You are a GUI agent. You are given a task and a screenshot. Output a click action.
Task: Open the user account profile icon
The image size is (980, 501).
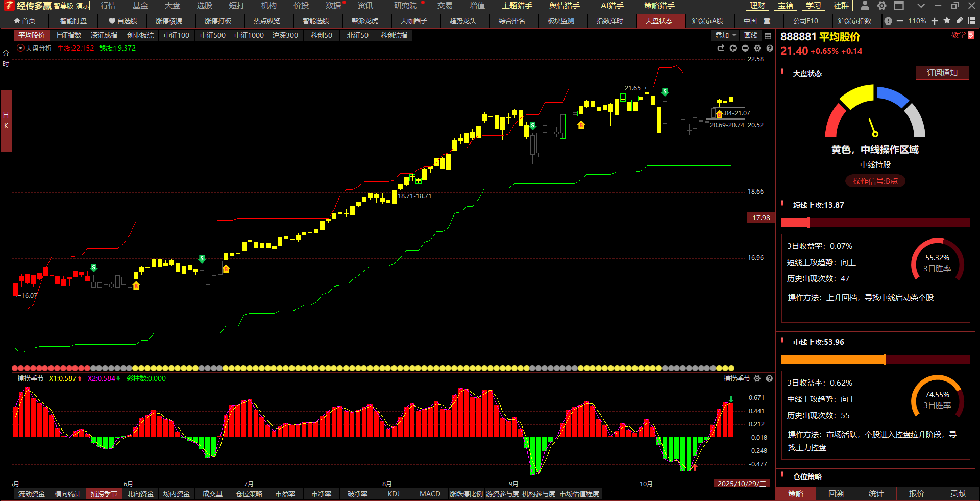click(x=865, y=6)
